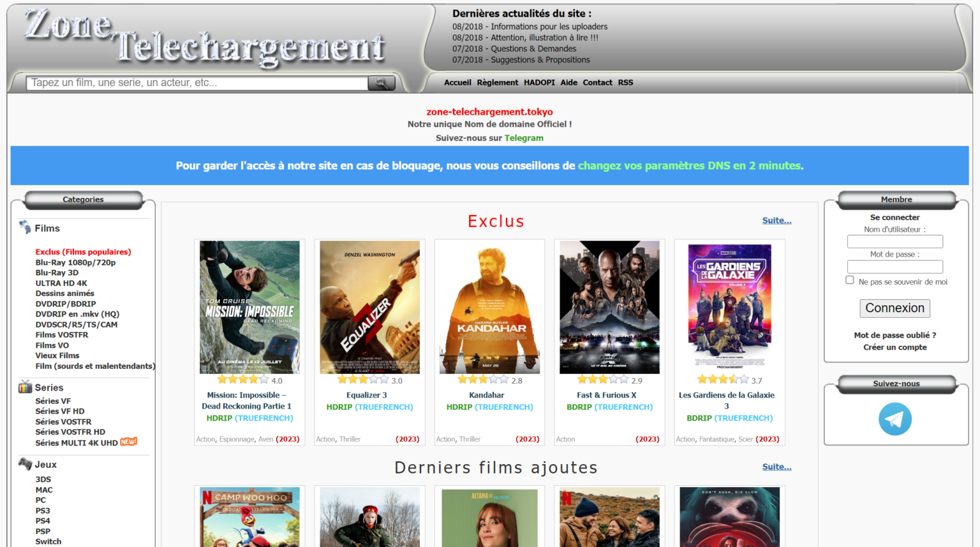
Task: Select the DVDRIP/BDRIP category
Action: click(x=66, y=304)
